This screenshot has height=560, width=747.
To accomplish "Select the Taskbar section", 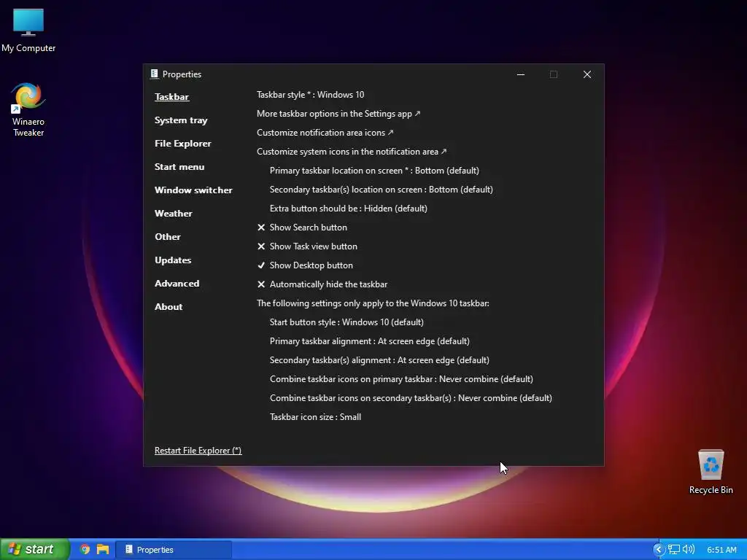I will (x=171, y=97).
